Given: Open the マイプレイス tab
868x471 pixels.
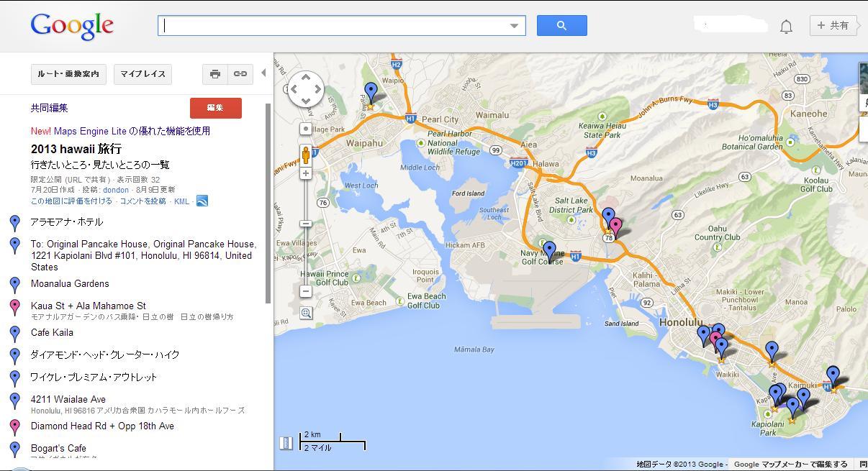Looking at the screenshot, I should (x=143, y=73).
